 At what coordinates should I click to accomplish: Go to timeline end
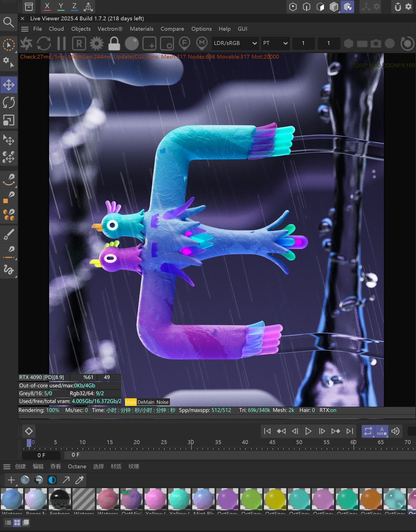pyautogui.click(x=350, y=431)
